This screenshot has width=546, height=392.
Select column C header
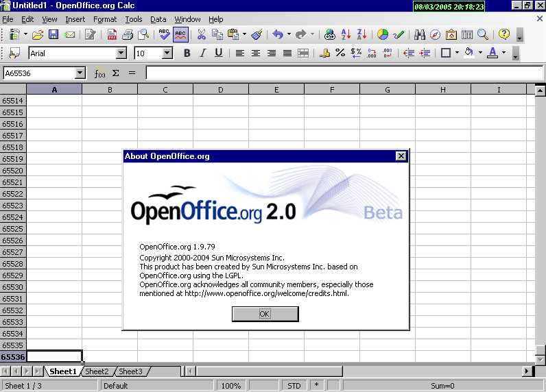point(165,89)
